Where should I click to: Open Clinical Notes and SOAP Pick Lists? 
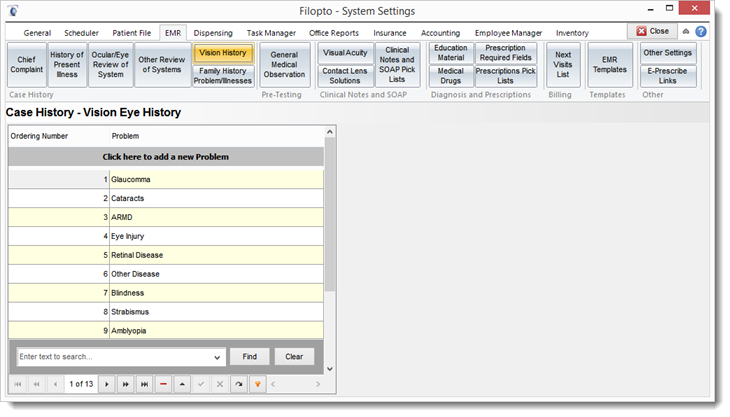point(397,65)
